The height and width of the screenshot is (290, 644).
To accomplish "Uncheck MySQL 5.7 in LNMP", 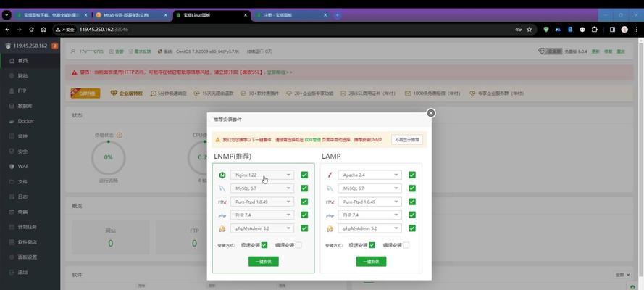I will click(304, 188).
